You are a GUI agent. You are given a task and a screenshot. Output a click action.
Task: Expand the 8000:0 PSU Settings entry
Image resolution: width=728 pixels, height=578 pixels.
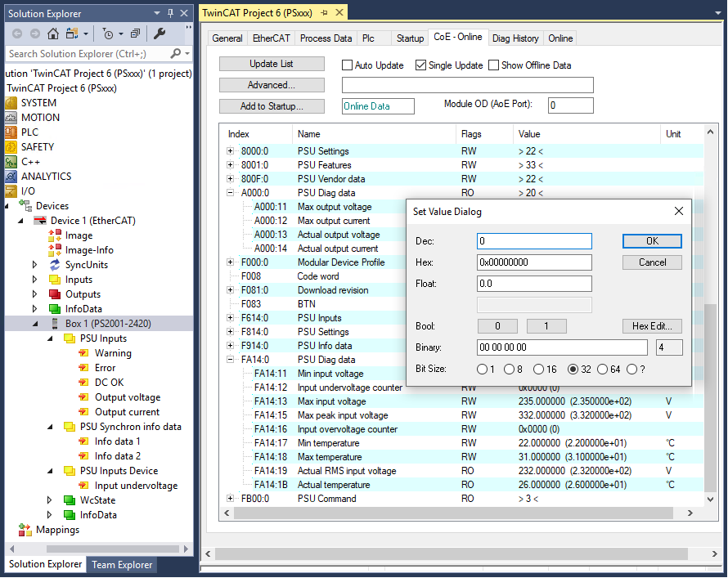pyautogui.click(x=231, y=150)
